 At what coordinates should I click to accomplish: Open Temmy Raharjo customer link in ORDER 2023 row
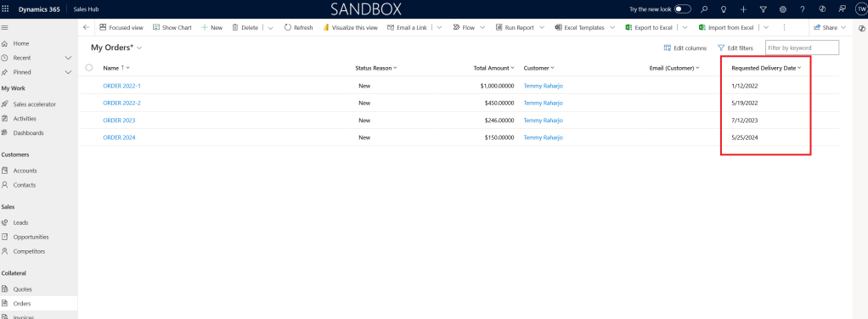[543, 120]
